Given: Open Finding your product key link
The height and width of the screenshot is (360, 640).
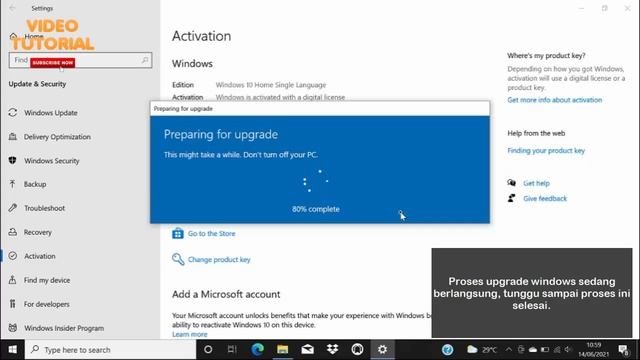Looking at the screenshot, I should [546, 151].
